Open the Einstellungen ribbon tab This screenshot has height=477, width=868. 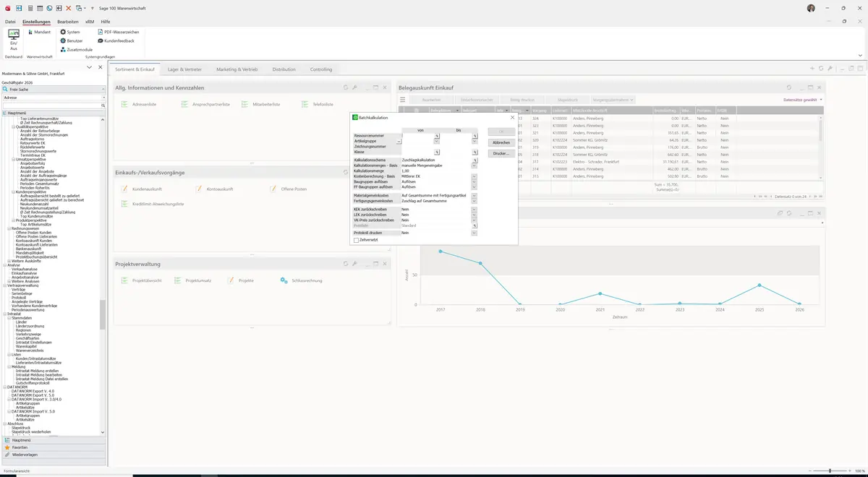pyautogui.click(x=36, y=22)
